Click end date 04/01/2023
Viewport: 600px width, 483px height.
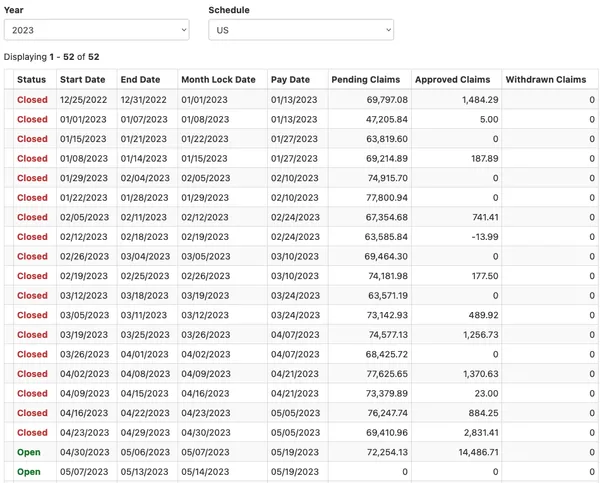coord(145,354)
